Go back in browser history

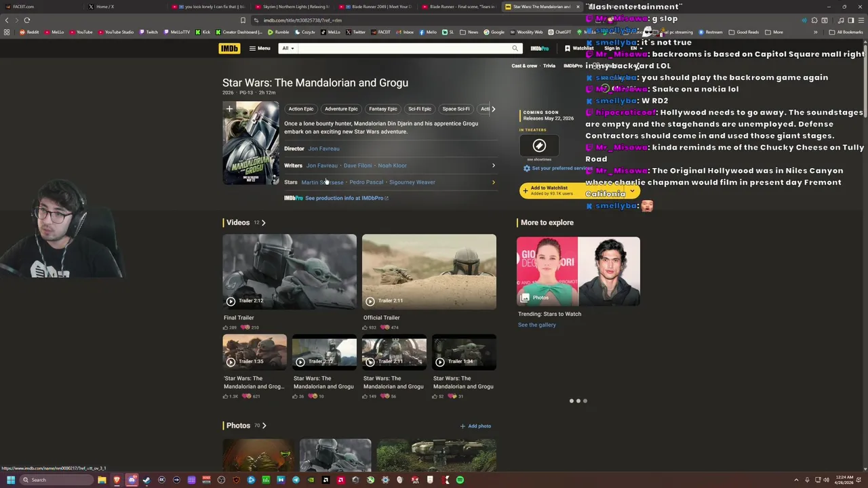7,20
